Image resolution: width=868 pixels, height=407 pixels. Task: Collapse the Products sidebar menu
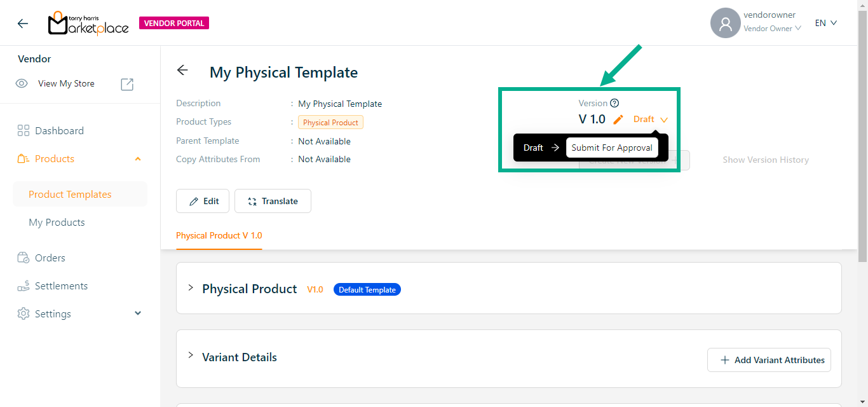tap(138, 159)
